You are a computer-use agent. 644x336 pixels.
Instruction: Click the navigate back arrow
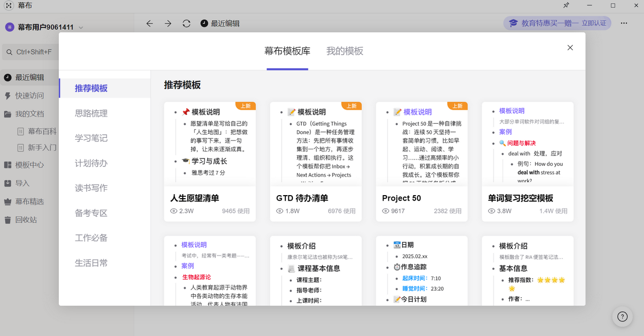[x=149, y=23]
